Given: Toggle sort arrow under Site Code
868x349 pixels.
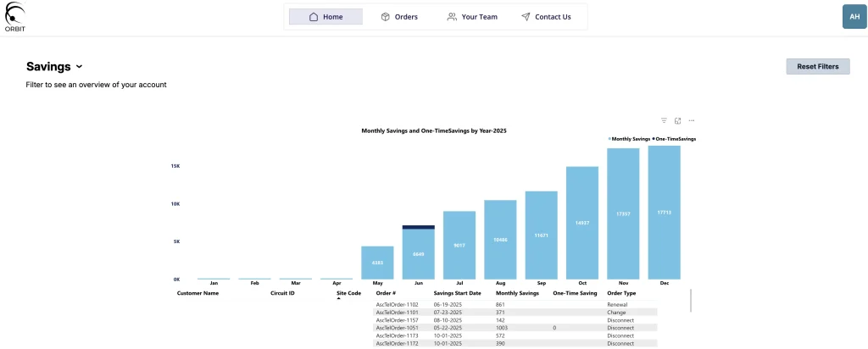Looking at the screenshot, I should coord(337,299).
